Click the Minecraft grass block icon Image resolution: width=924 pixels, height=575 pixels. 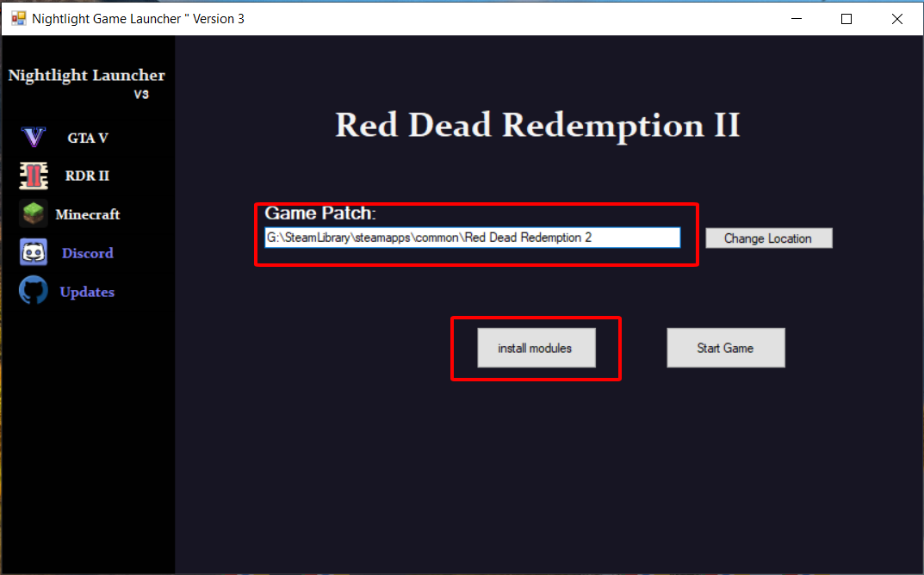tap(33, 213)
